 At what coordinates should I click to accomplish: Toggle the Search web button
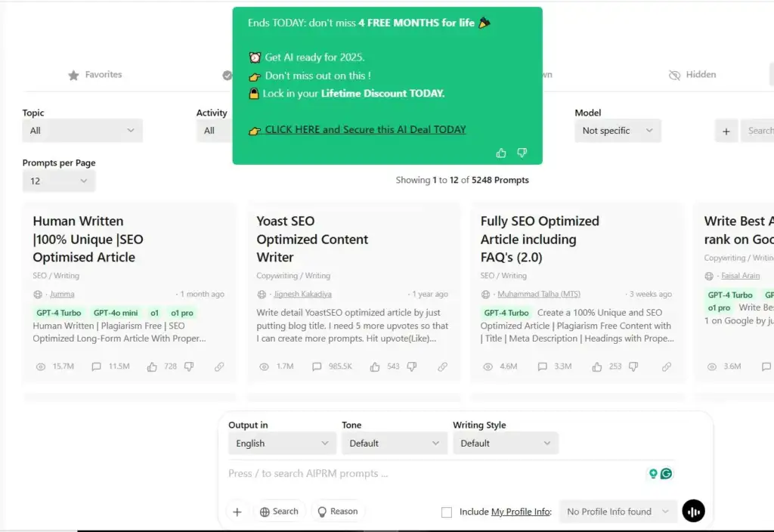point(279,512)
